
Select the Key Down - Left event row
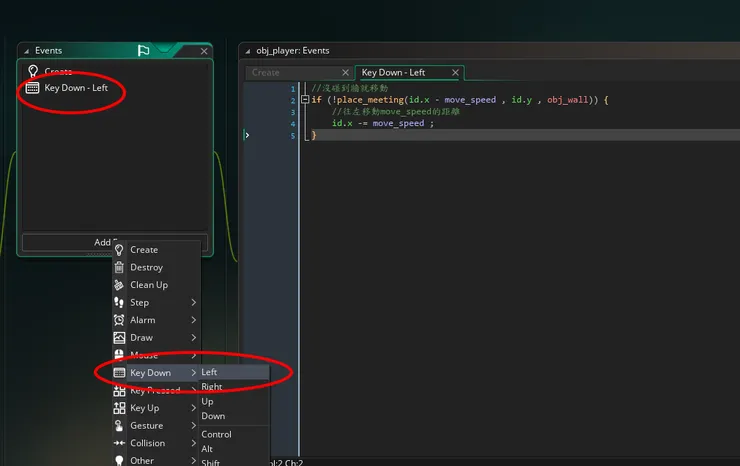tap(115, 88)
